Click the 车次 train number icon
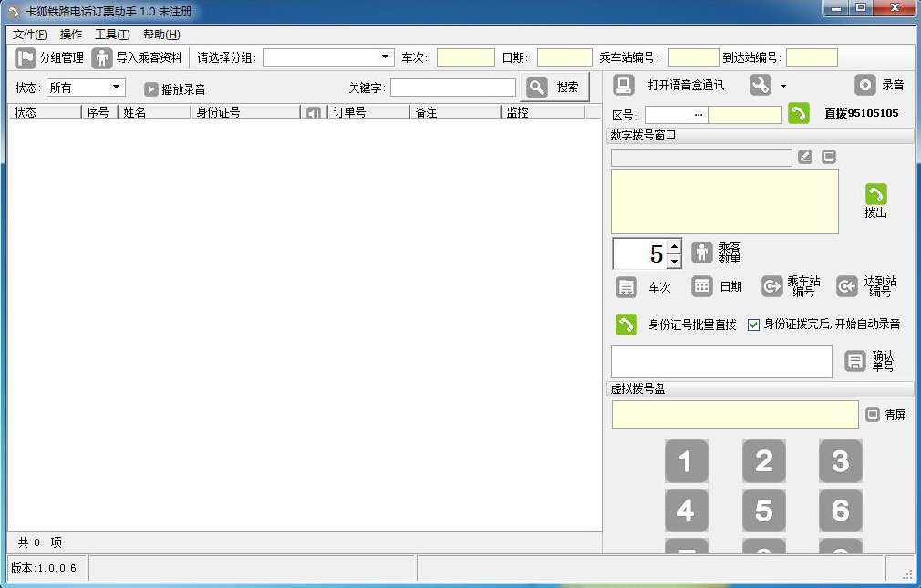This screenshot has height=588, width=921. [626, 287]
